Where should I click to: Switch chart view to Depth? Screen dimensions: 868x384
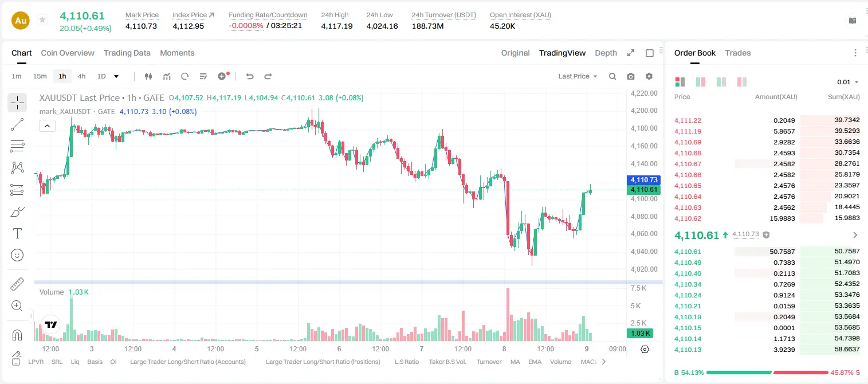click(606, 53)
